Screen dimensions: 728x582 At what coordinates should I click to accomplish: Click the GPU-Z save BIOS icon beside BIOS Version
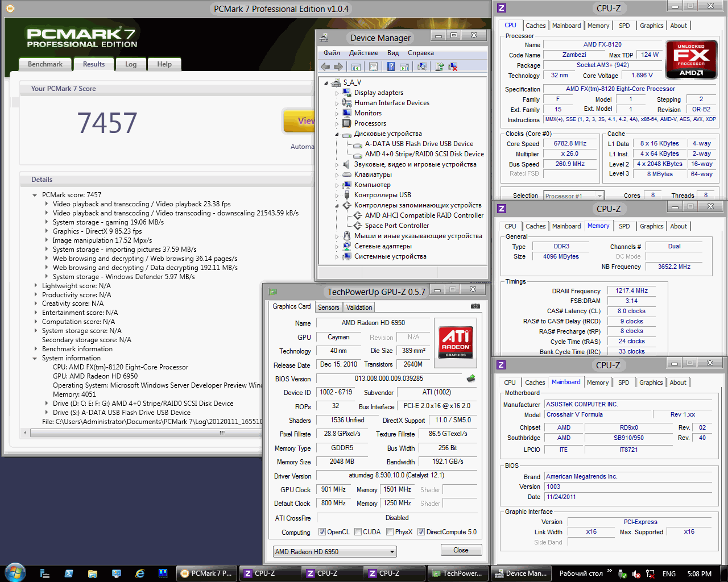point(471,379)
